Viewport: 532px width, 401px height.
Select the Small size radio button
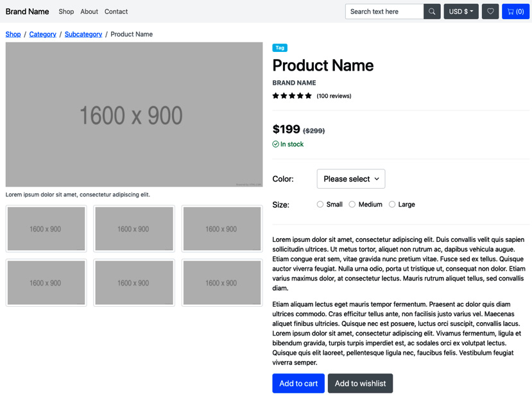pyautogui.click(x=320, y=205)
